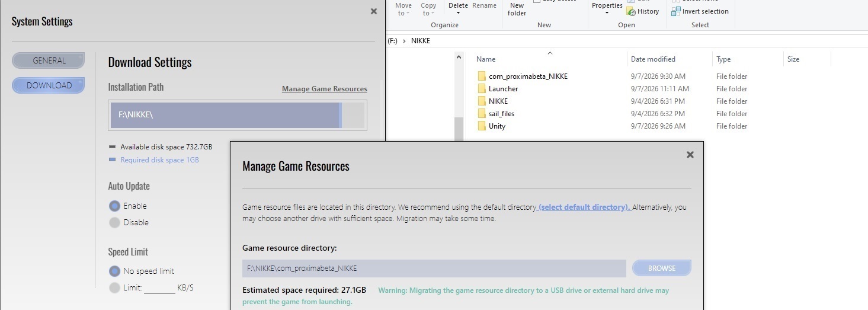Open the com_proximabeta_NIKKE folder icon

(482, 76)
